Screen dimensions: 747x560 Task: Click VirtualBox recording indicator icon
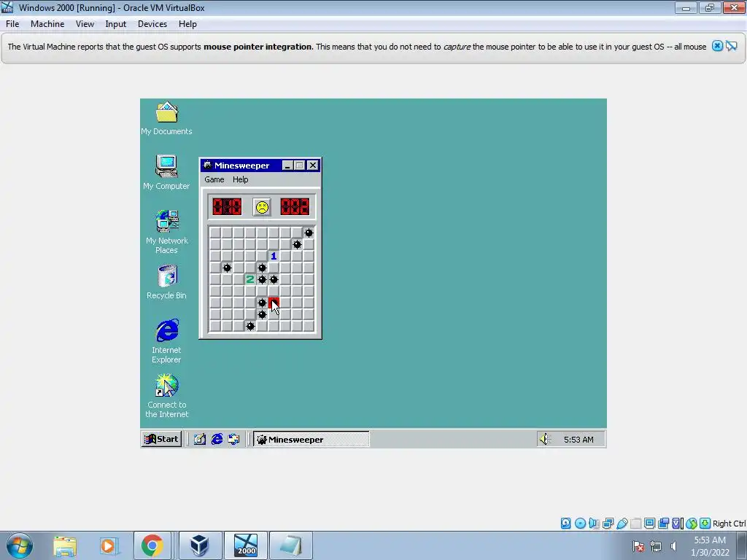[663, 524]
